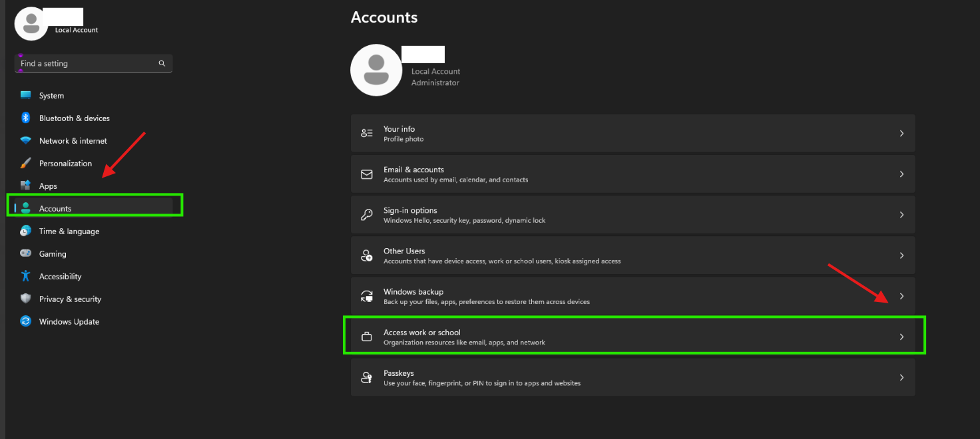This screenshot has height=439, width=980.
Task: Select Accounts in the sidebar
Action: (55, 209)
